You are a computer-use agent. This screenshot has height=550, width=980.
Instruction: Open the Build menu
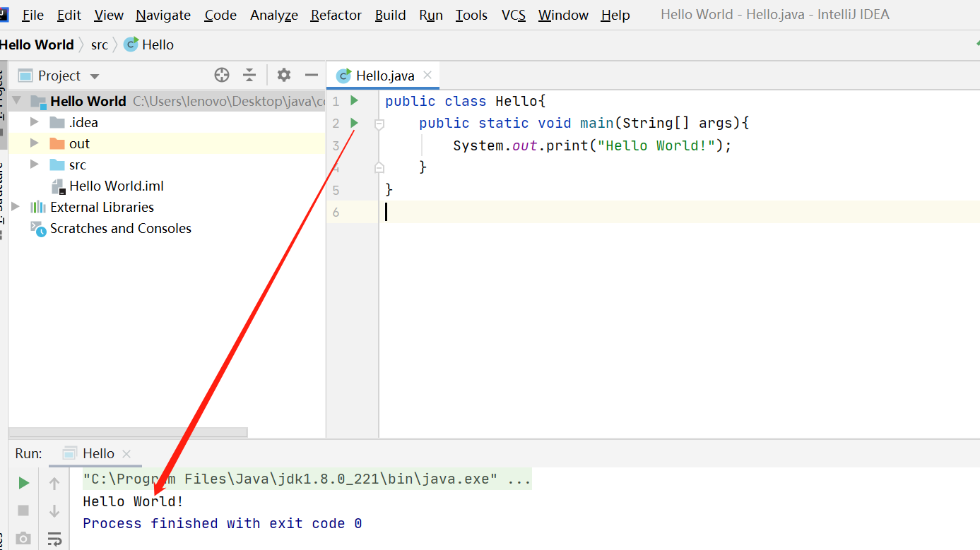click(391, 15)
